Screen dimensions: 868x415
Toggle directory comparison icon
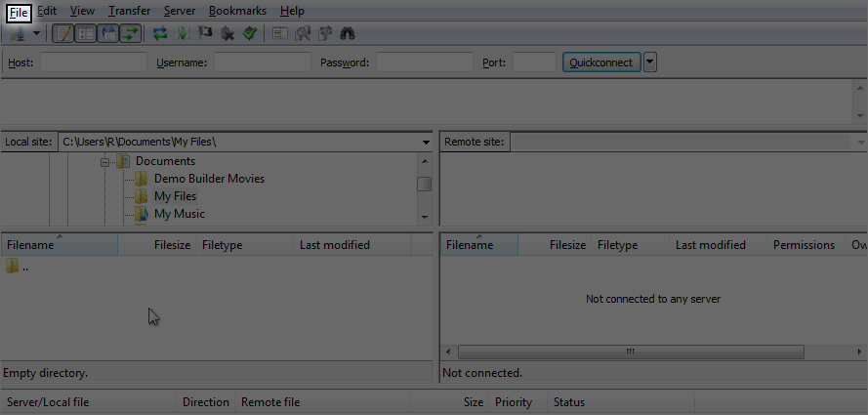pos(303,34)
